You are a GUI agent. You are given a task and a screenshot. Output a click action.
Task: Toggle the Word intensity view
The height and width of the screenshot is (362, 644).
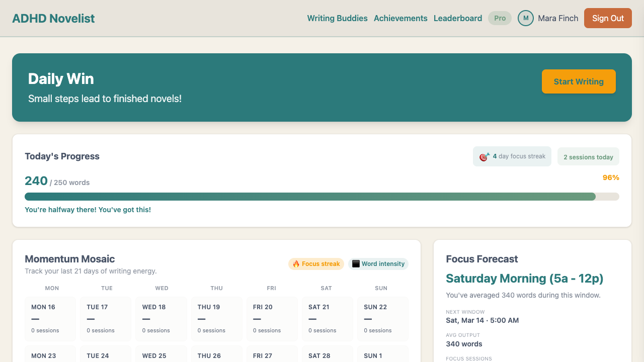click(378, 263)
